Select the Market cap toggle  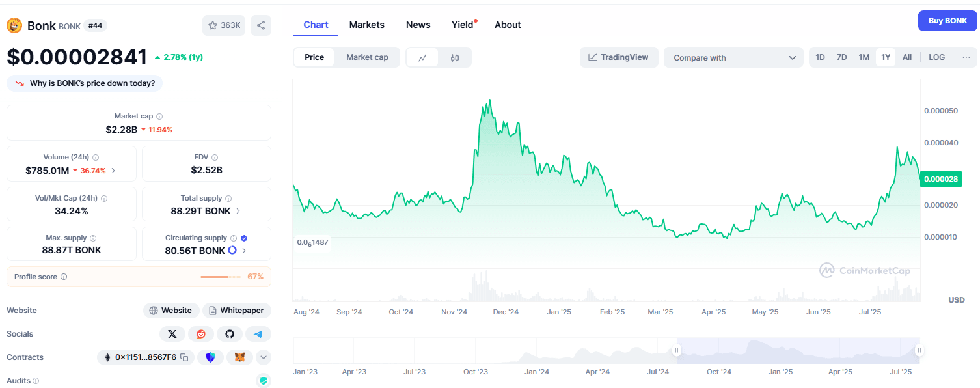[367, 57]
